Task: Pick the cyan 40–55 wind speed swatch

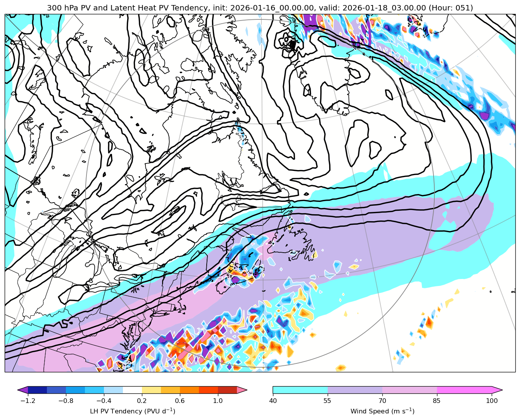Action: coord(300,390)
